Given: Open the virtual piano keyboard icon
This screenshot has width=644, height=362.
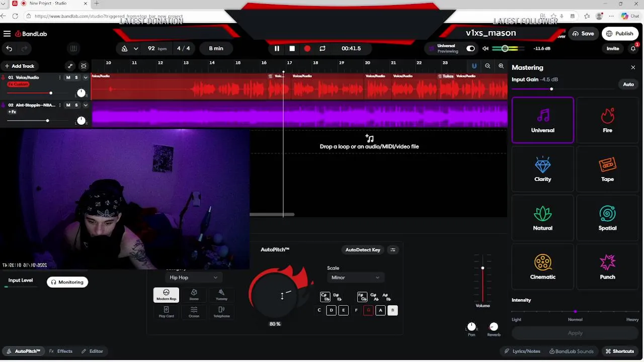Looking at the screenshot, I should click(73, 48).
